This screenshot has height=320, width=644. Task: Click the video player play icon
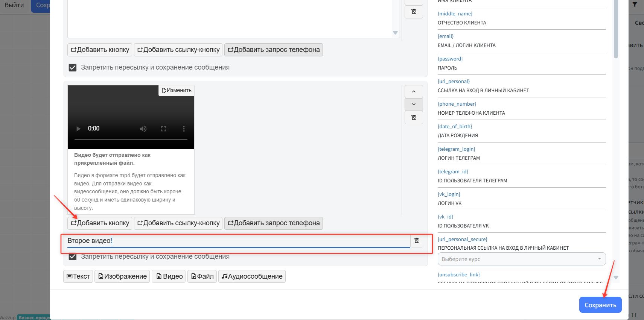click(78, 129)
